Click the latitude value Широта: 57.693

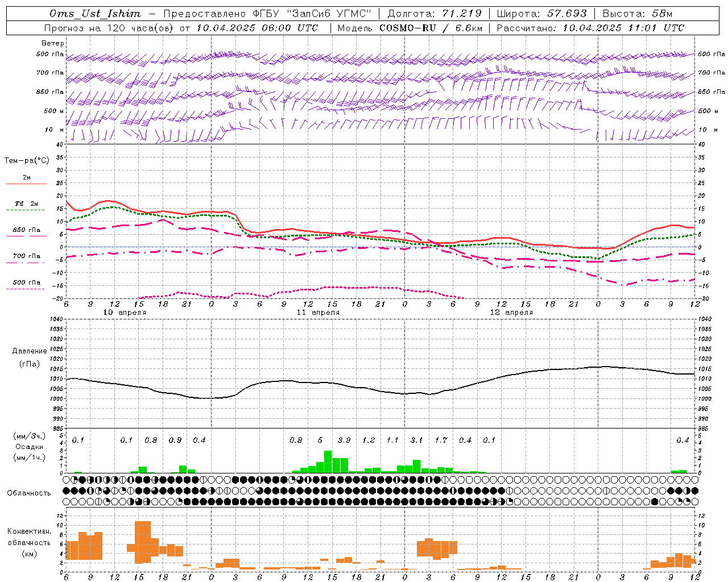point(541,14)
